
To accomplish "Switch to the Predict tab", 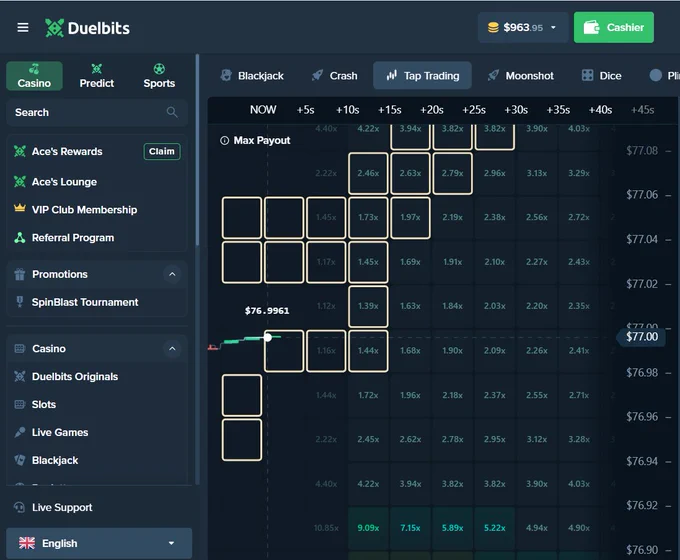I will click(x=97, y=76).
